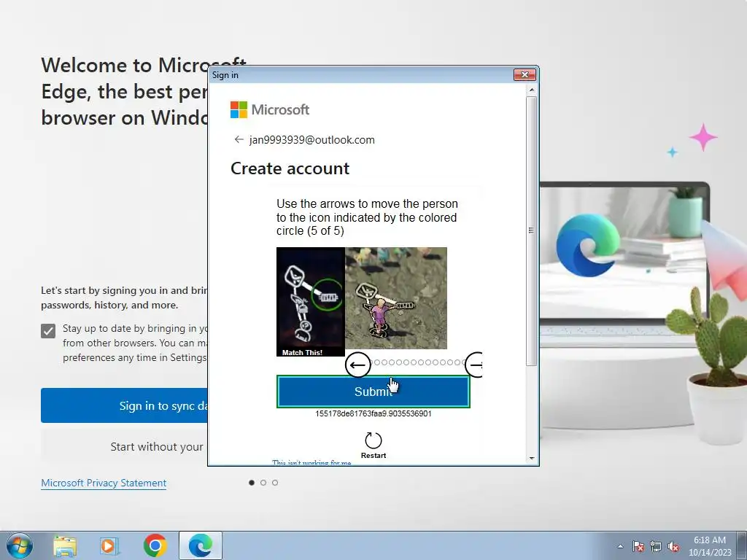
Task: Click the jan9993939@outlook.com email text
Action: [312, 140]
